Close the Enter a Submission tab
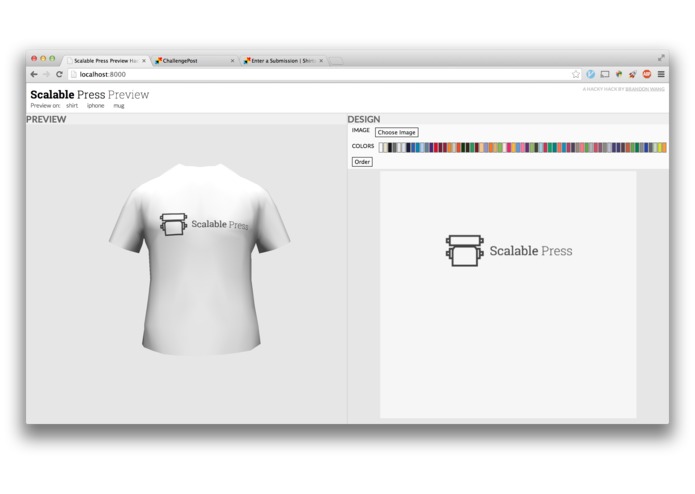The image size is (695, 494). pos(321,61)
